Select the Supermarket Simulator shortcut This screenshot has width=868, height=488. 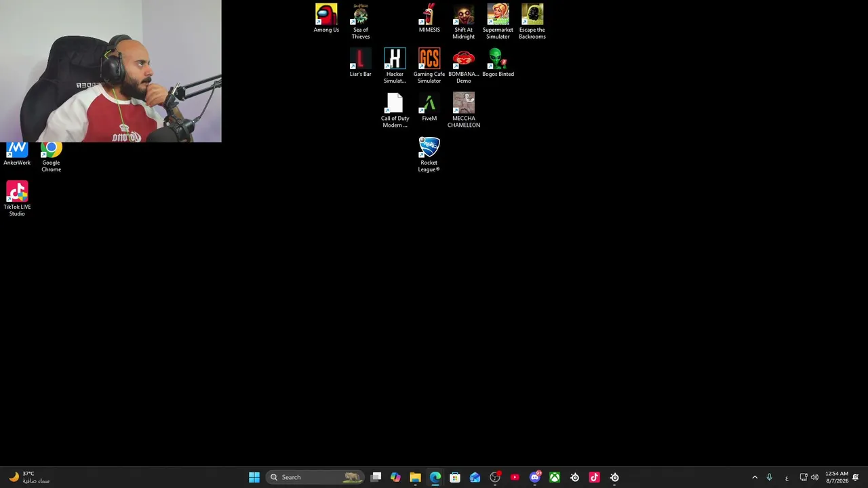click(498, 22)
